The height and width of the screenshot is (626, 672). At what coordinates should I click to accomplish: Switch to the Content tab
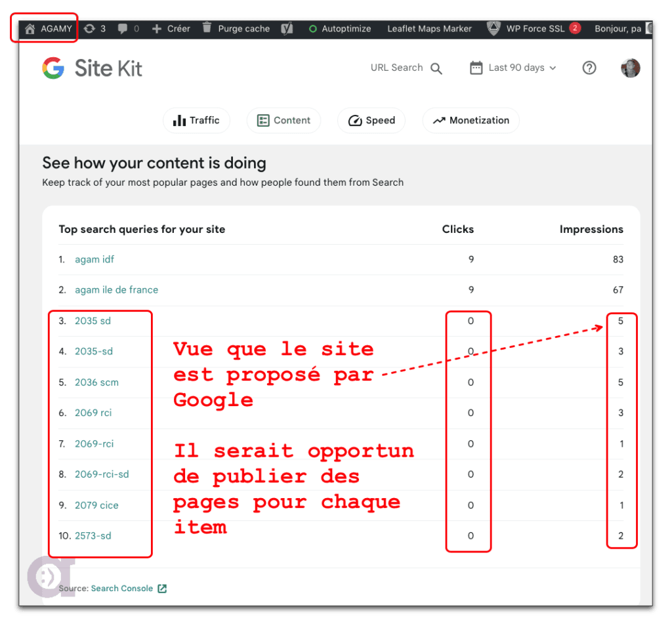283,120
